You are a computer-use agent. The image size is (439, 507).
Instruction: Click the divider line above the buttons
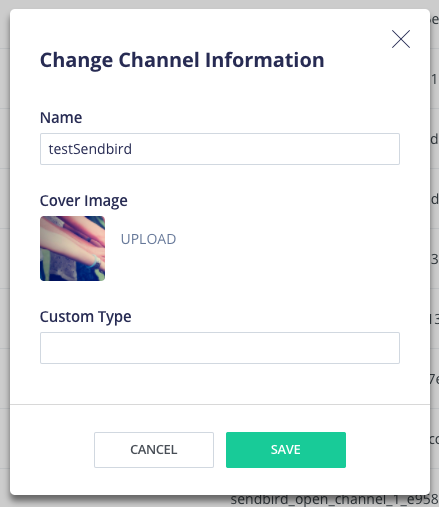(x=220, y=404)
